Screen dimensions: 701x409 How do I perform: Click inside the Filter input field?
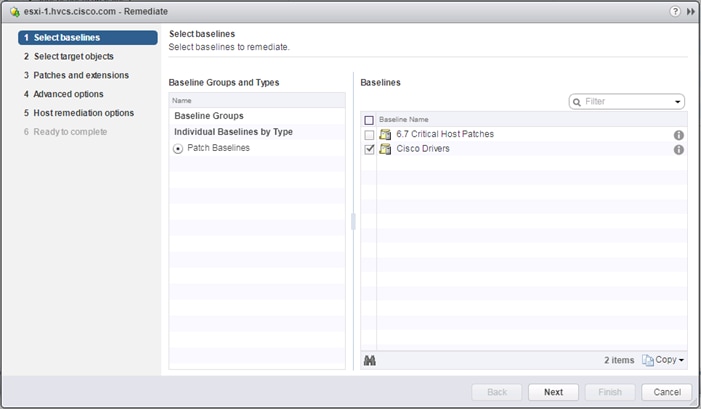tap(627, 101)
